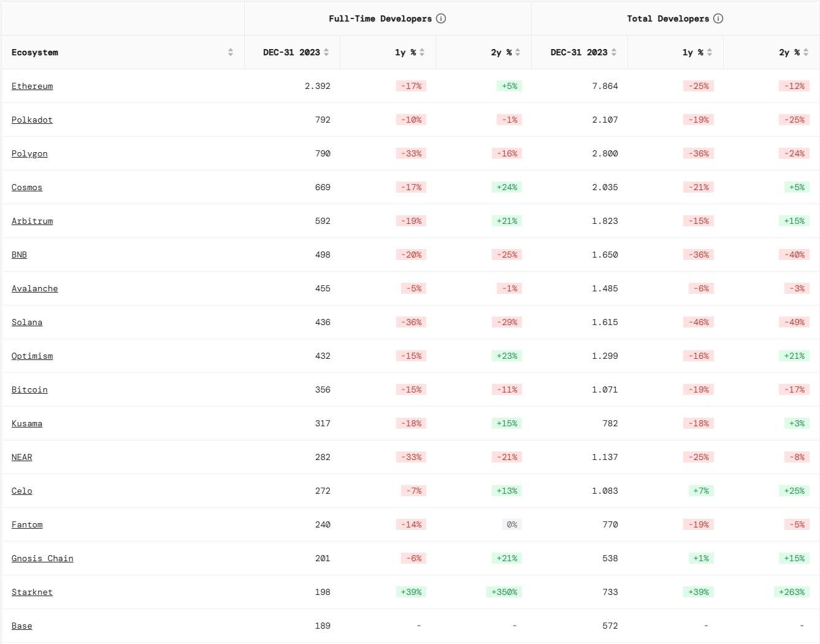Select Bitcoin's total developers 1.071
The image size is (820, 644).
(x=605, y=389)
